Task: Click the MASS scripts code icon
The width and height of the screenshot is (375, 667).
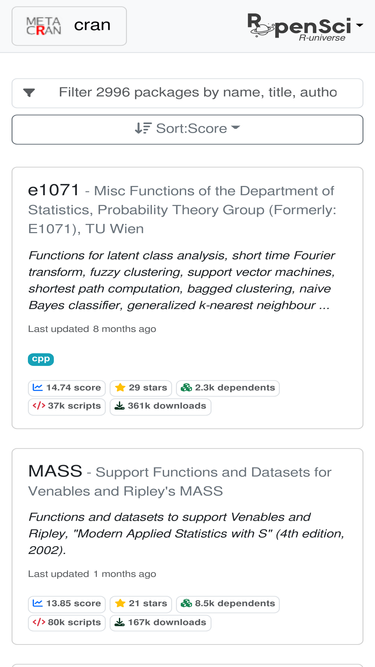Action: (x=39, y=622)
